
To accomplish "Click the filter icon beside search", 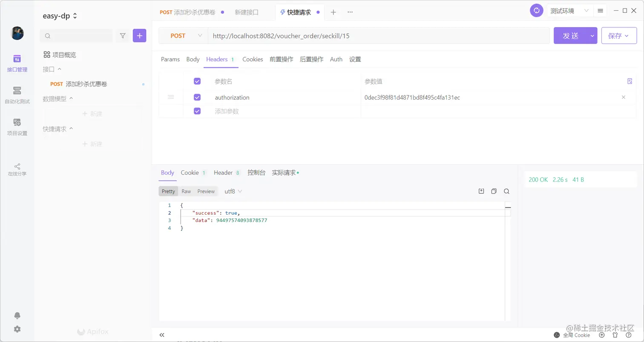I will pos(123,36).
